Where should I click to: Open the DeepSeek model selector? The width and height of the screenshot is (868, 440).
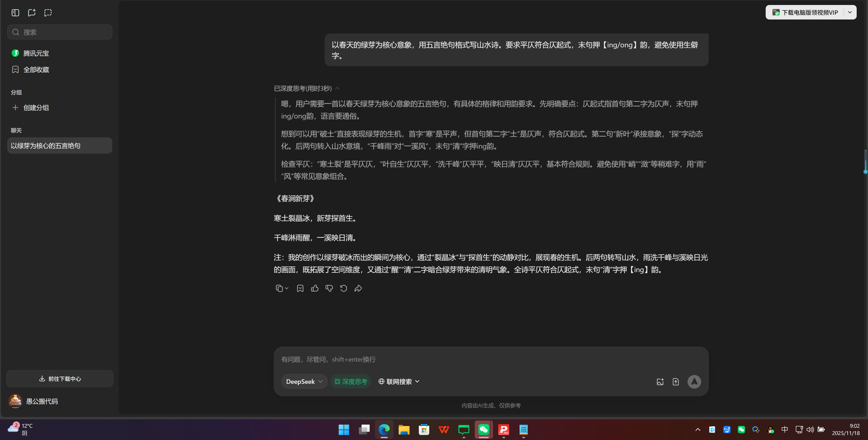click(304, 381)
